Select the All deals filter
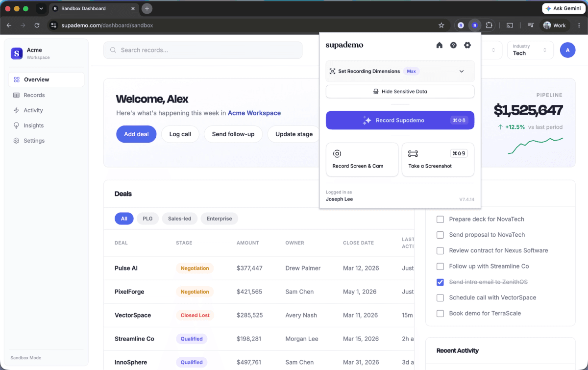 point(124,219)
